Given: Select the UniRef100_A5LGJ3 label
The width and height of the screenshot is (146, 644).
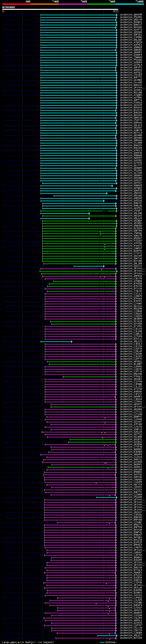Looking at the screenshot, I should coord(131,341).
